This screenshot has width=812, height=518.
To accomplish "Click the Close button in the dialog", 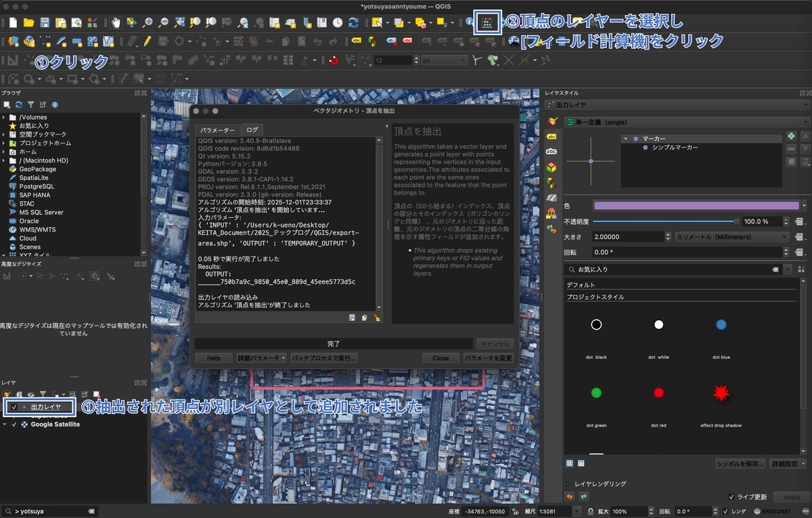I will [x=441, y=358].
